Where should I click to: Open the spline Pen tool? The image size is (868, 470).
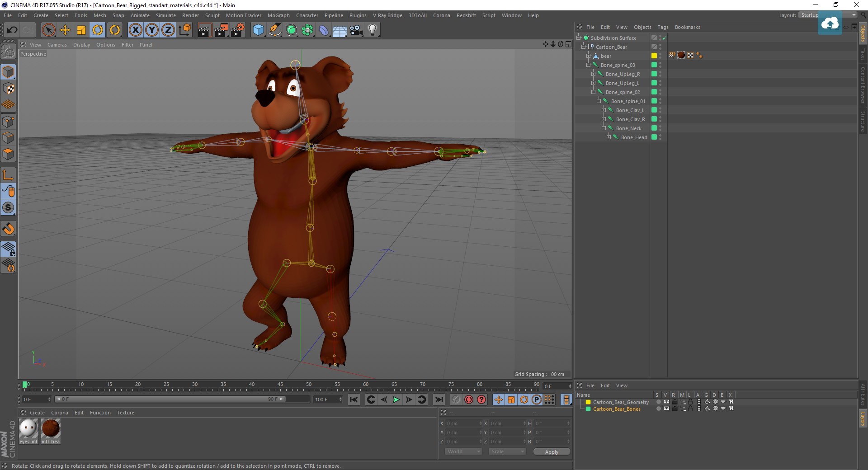coord(274,30)
